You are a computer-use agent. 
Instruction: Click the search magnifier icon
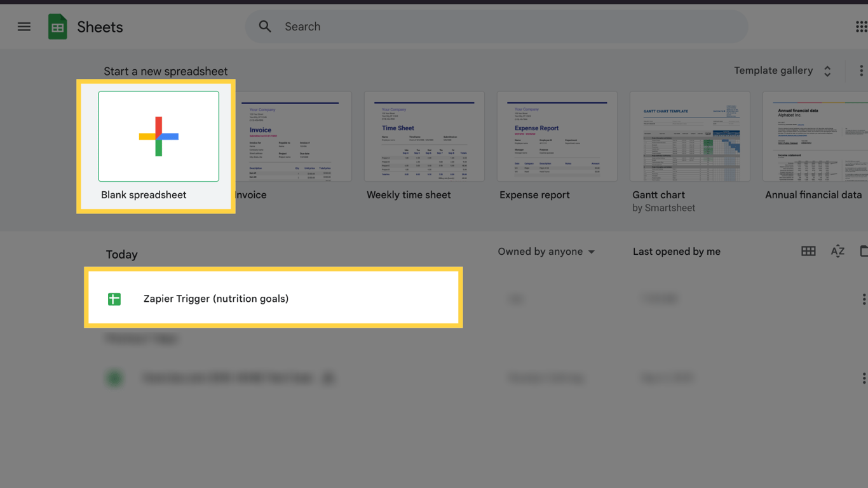264,26
